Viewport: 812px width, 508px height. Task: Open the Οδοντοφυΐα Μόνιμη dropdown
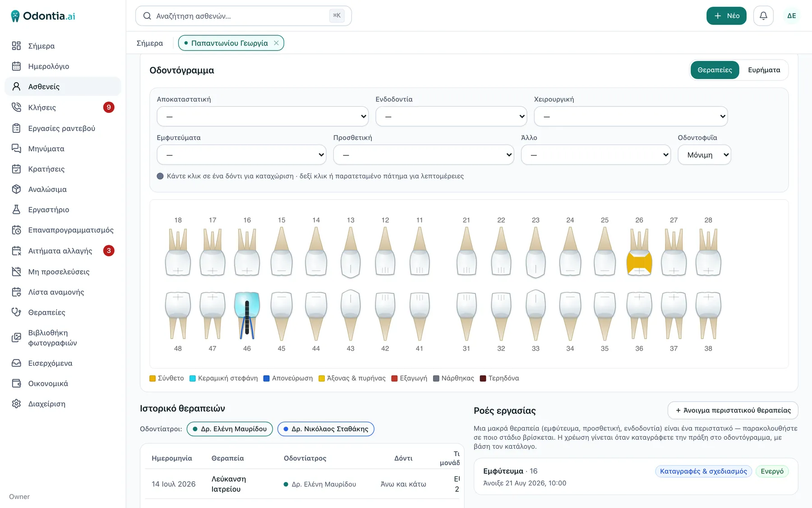(704, 155)
